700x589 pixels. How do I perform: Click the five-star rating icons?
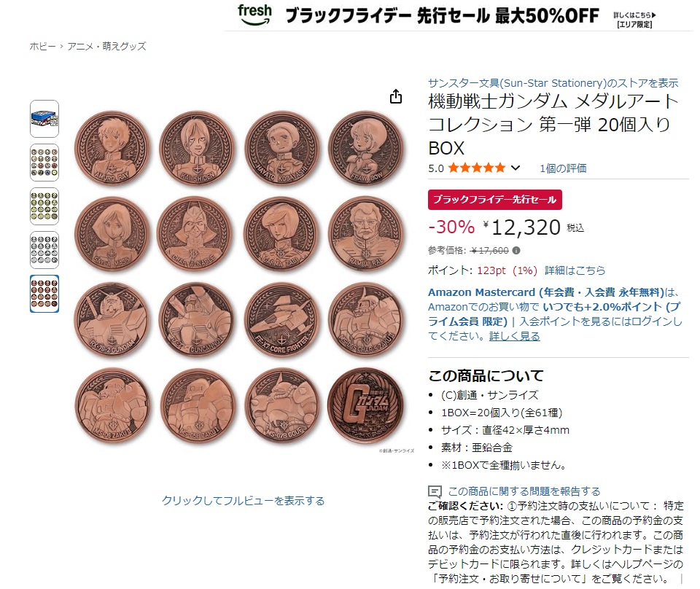click(x=477, y=168)
